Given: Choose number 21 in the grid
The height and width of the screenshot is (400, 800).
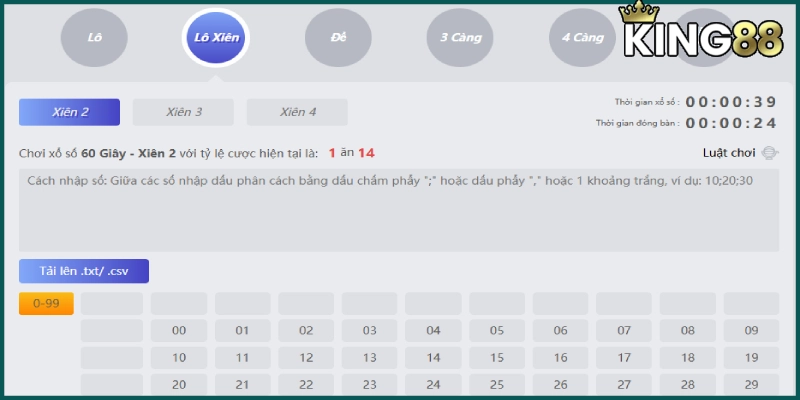Looking at the screenshot, I should pos(242,384).
